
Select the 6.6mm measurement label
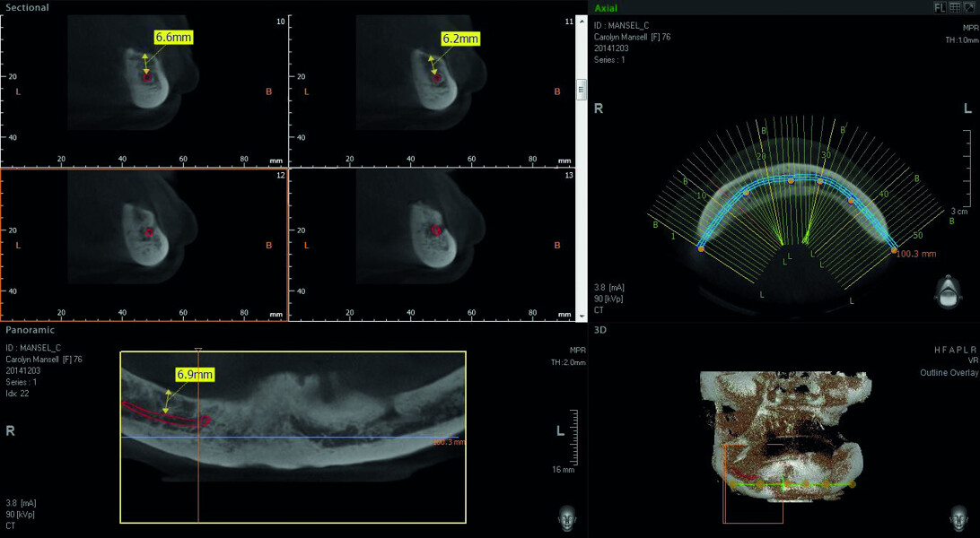coord(172,38)
